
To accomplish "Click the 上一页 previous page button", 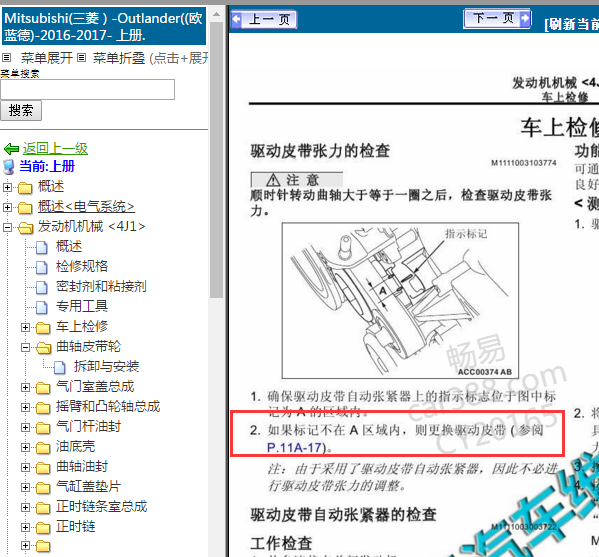I will point(264,19).
